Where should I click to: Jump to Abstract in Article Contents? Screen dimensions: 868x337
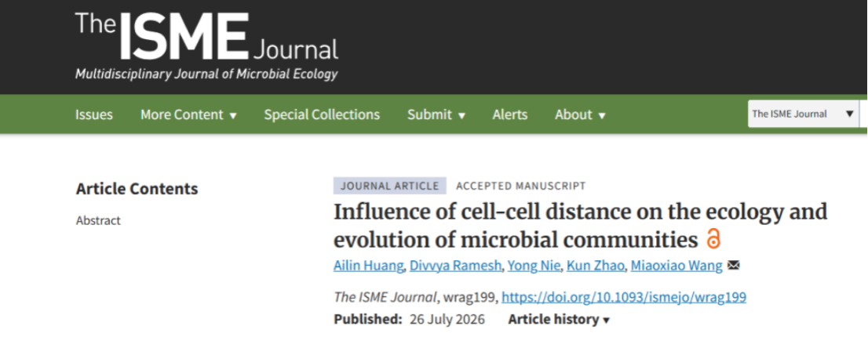click(x=98, y=220)
